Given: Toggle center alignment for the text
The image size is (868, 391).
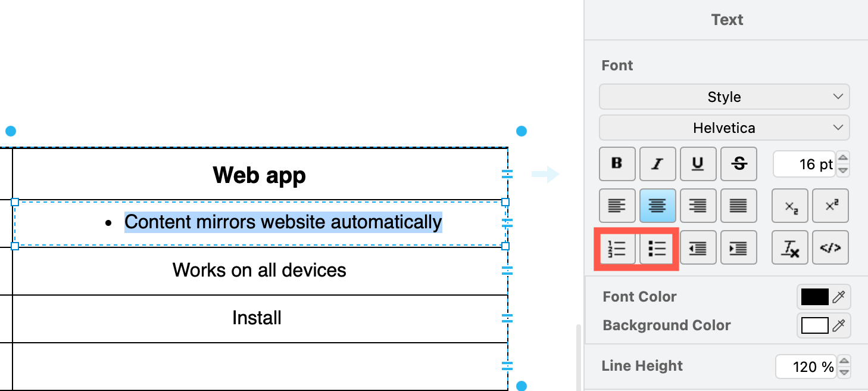Looking at the screenshot, I should pyautogui.click(x=657, y=206).
